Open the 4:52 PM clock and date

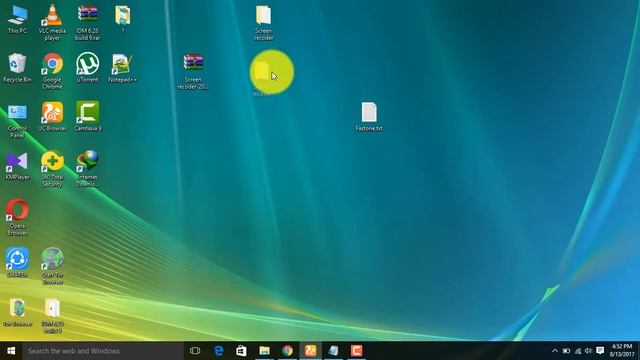click(x=622, y=351)
